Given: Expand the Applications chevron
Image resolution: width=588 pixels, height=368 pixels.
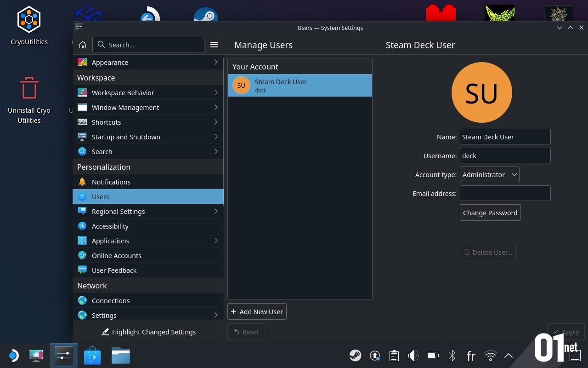Looking at the screenshot, I should (216, 241).
